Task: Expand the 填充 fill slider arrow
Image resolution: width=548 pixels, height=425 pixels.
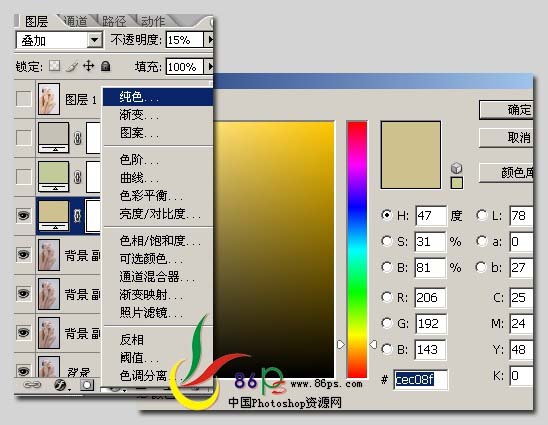Action: click(x=209, y=66)
